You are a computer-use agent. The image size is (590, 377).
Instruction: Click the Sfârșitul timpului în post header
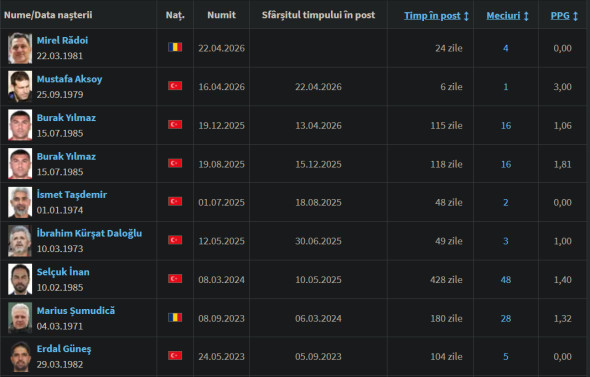(318, 15)
